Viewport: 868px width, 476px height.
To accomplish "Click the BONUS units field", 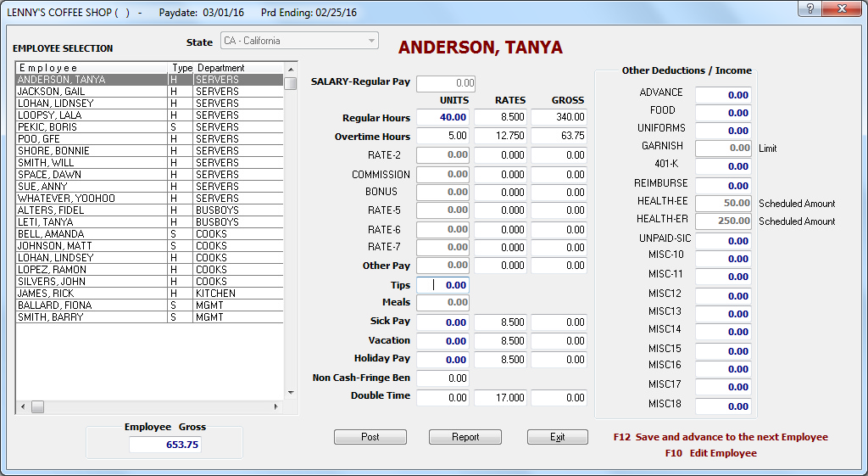I will [442, 193].
